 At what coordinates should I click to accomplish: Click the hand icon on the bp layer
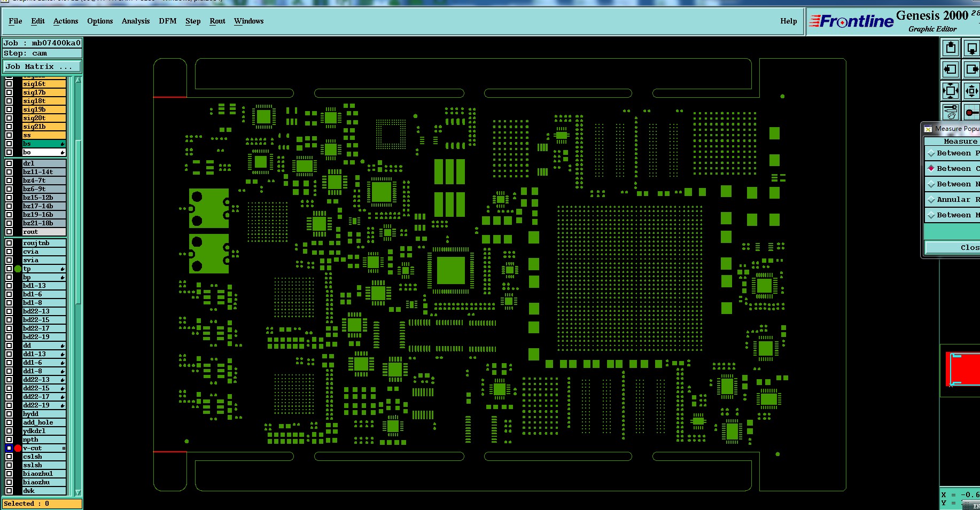click(63, 278)
